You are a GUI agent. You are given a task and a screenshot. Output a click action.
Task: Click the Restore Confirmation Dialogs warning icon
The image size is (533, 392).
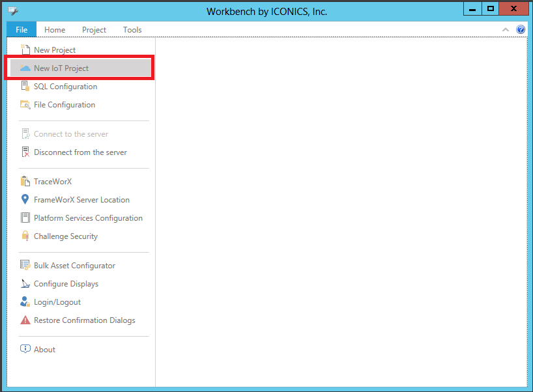[x=25, y=320]
